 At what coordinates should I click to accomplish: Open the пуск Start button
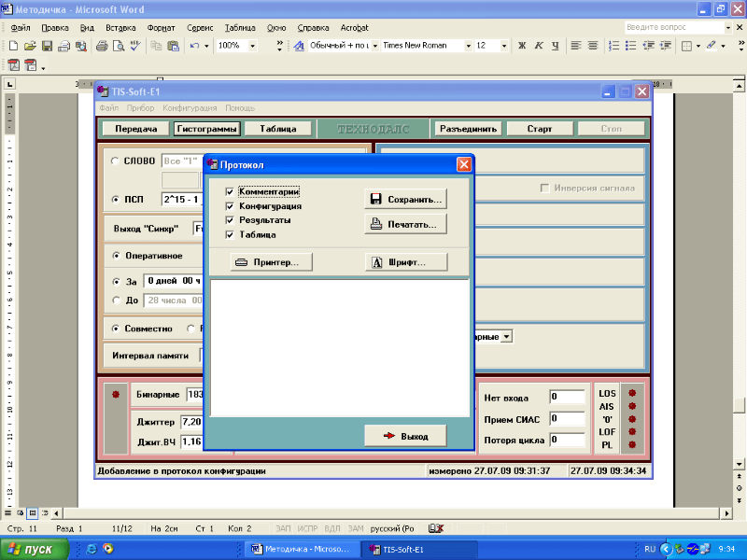(x=33, y=549)
